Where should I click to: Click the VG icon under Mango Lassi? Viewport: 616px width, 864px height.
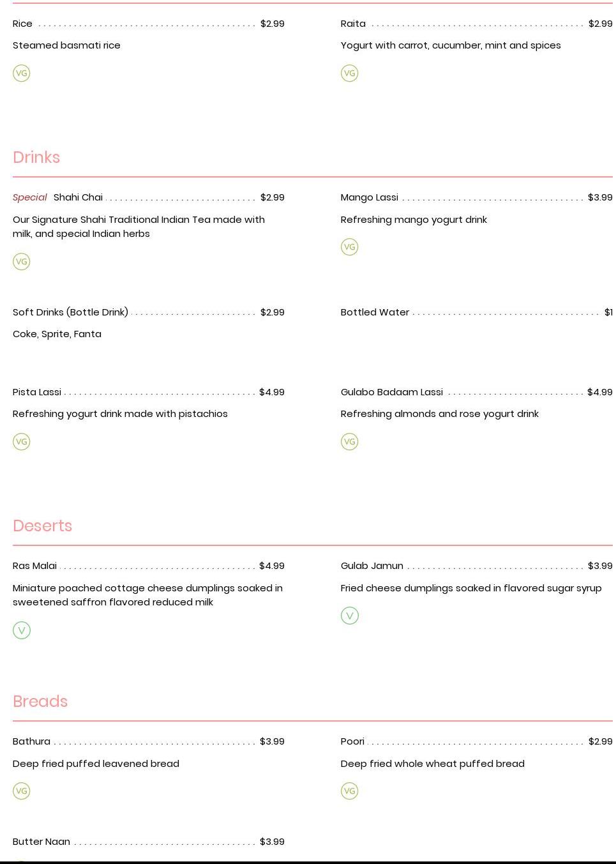(350, 247)
